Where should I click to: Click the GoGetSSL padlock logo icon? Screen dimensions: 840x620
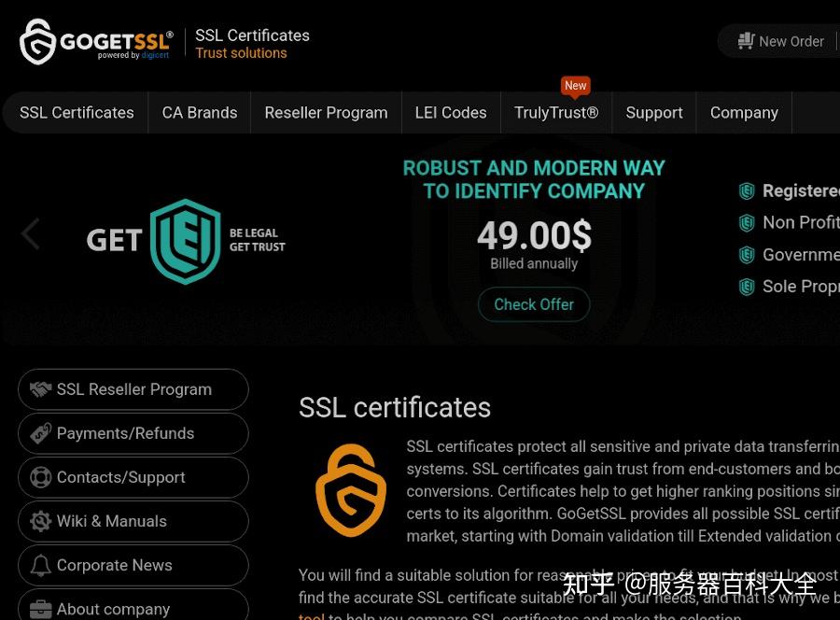pyautogui.click(x=36, y=41)
